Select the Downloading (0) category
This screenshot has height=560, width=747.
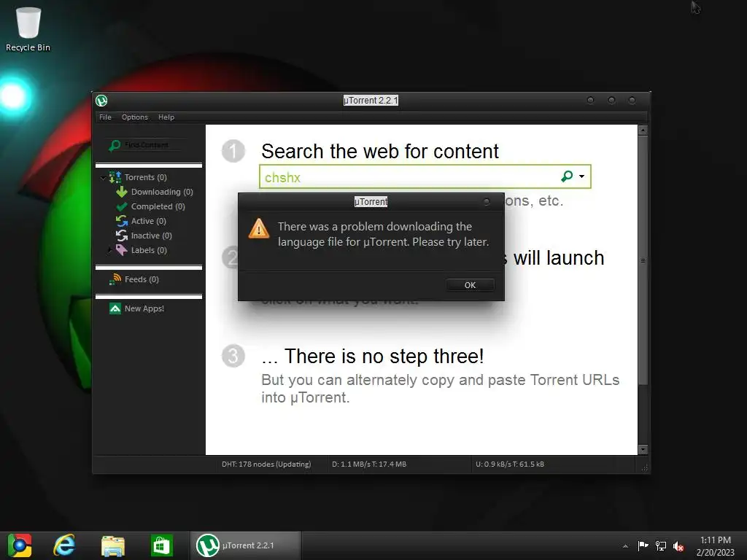click(162, 192)
